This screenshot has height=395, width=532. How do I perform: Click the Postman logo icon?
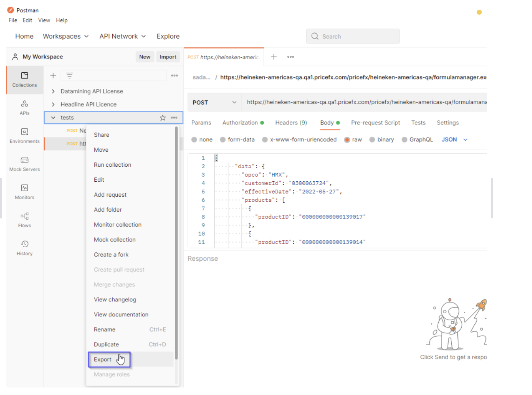pos(11,10)
